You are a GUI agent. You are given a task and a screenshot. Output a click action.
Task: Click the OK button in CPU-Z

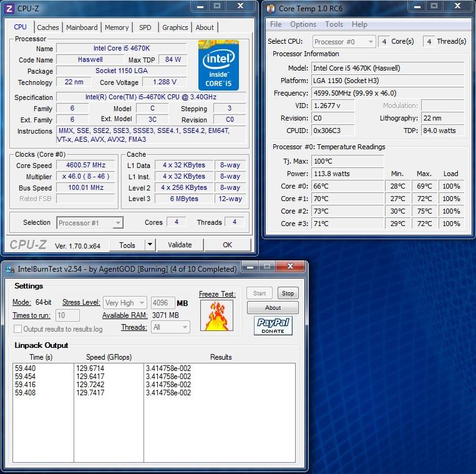tap(227, 245)
